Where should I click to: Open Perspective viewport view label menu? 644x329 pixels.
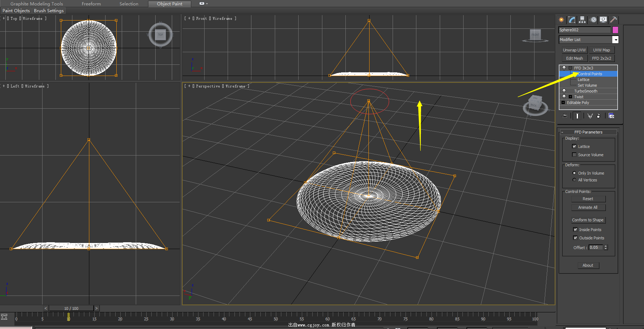click(208, 86)
